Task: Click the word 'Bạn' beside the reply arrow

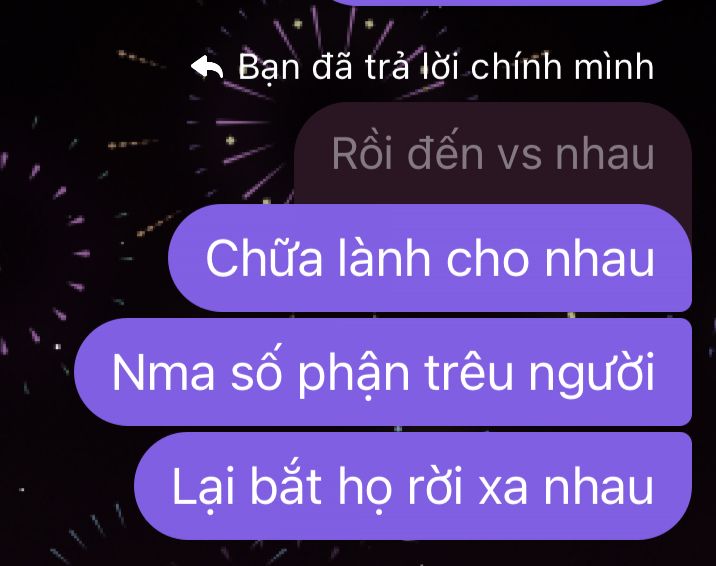Action: pyautogui.click(x=269, y=68)
